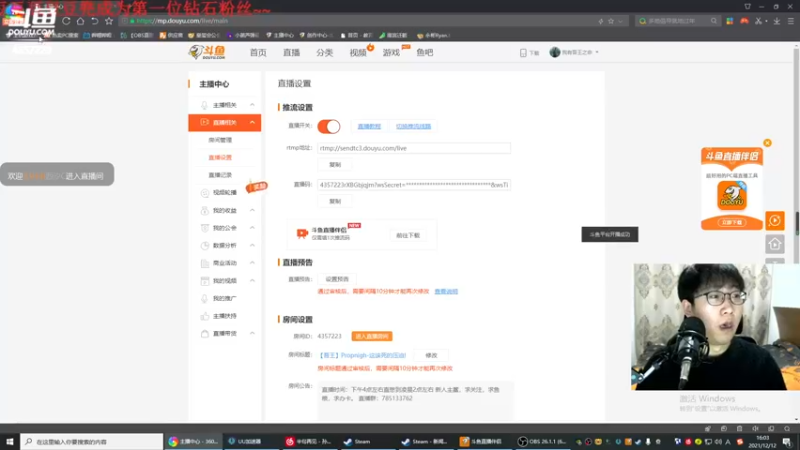Screen dimensions: 800x450
Task: Bookmark page with the star icon
Action: 109,21
